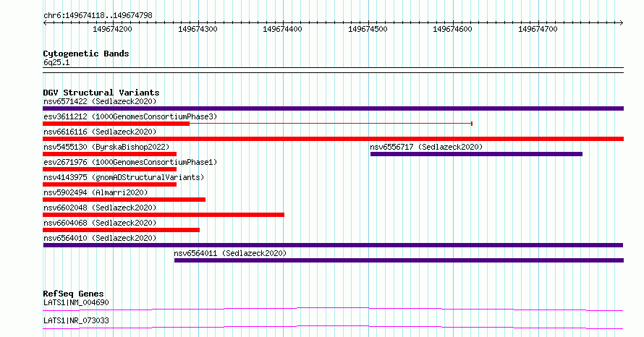Click the magenta line of LATS1|NR_073033

[x=333, y=327]
